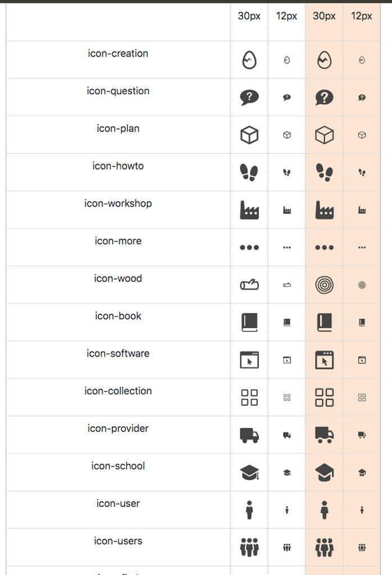Click the icon-software label text
Image resolution: width=392 pixels, height=575 pixels.
118,354
